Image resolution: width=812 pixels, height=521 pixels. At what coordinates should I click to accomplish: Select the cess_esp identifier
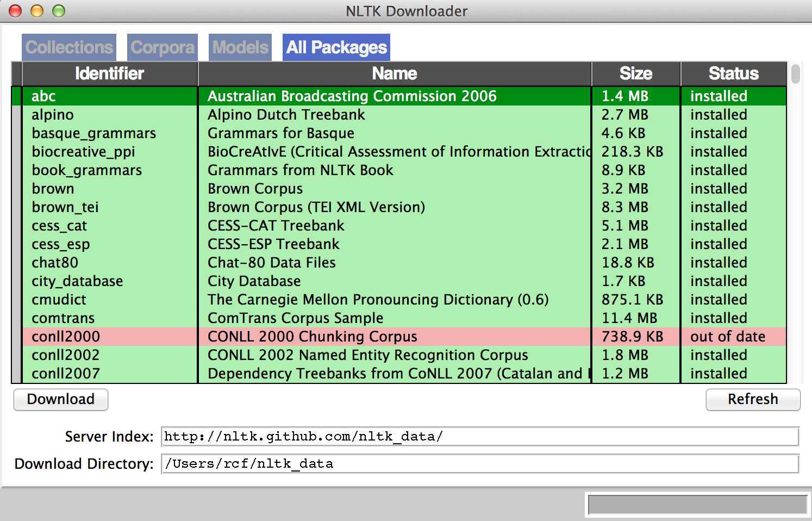coord(61,244)
